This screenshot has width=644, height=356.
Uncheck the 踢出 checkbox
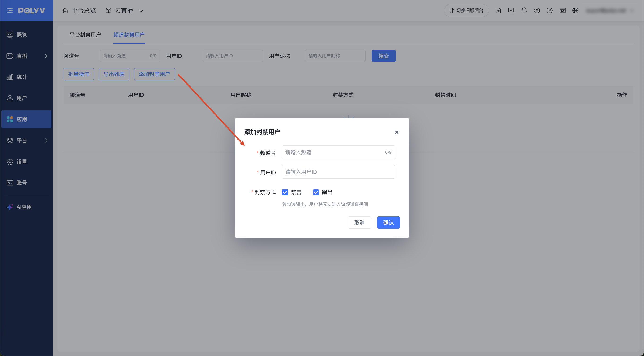point(316,192)
